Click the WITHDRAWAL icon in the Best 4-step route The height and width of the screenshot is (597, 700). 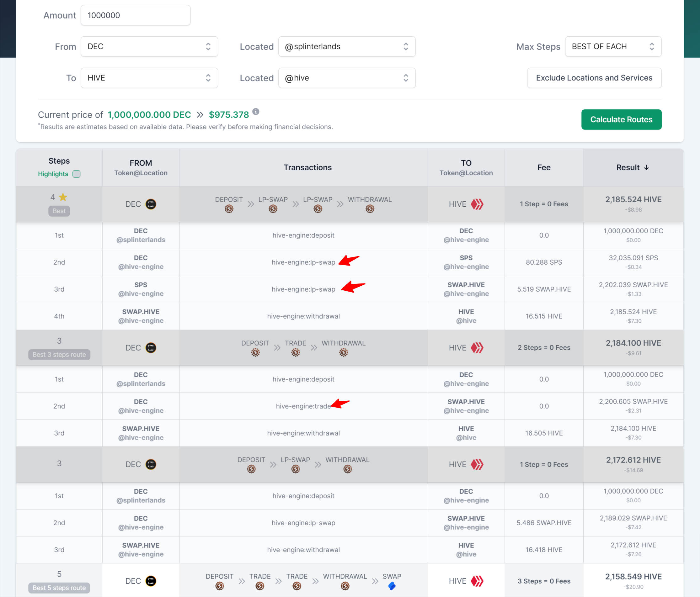point(370,209)
